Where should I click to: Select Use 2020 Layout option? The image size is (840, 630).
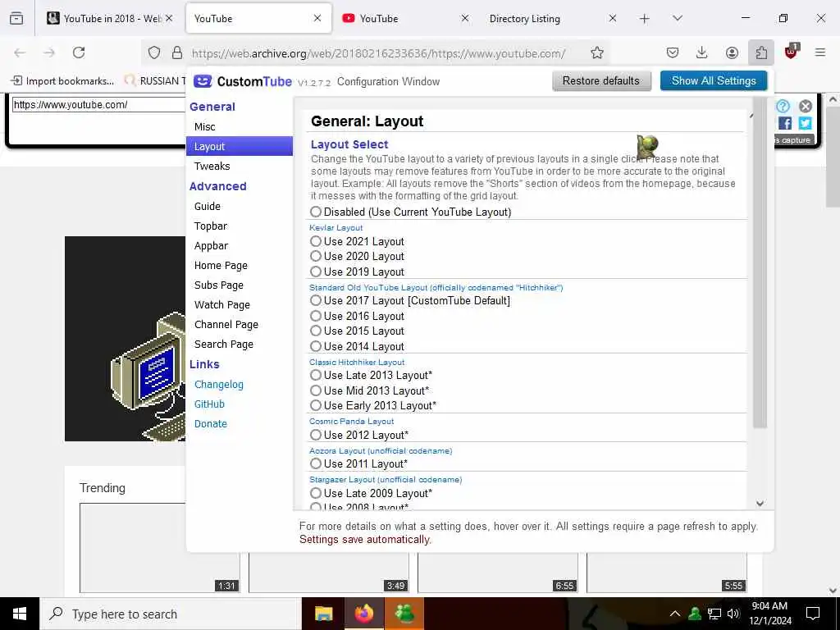click(316, 257)
